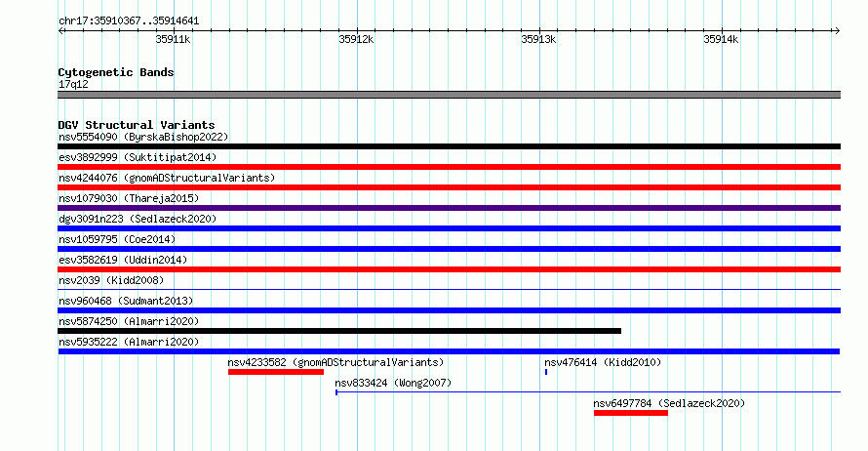Click the 35912k ruler tick label
Image resolution: width=868 pixels, height=451 pixels.
(356, 39)
